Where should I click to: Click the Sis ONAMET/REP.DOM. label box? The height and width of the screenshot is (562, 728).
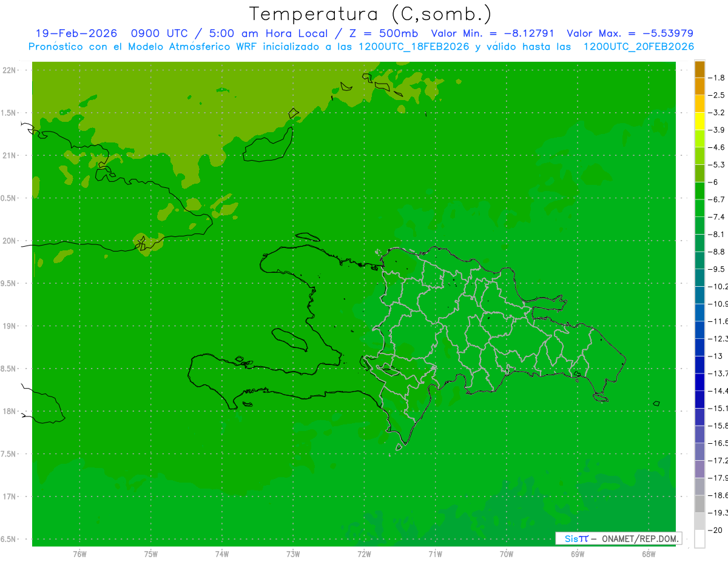click(x=618, y=538)
